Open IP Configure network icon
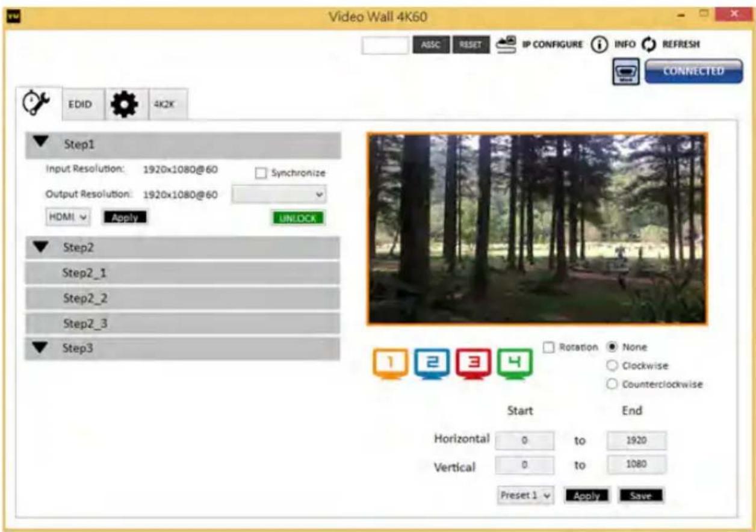The image size is (756, 532). 506,45
